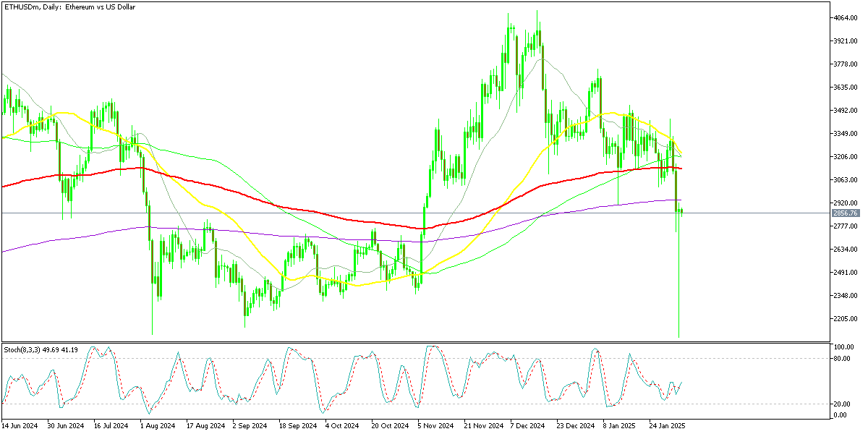Click the 16 Jul 2024 date label
Screen dimensions: 868x434
pos(113,426)
